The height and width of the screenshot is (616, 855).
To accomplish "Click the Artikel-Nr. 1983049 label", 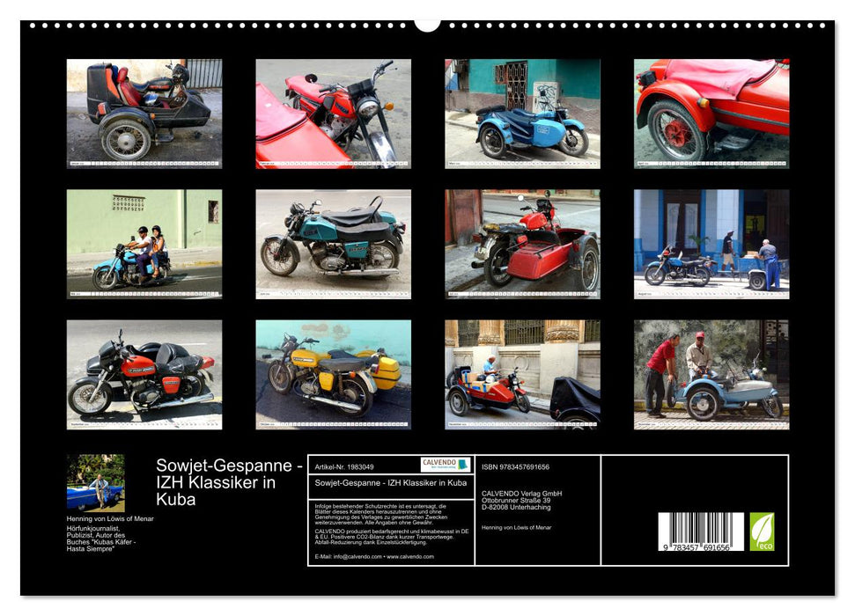I will point(343,466).
